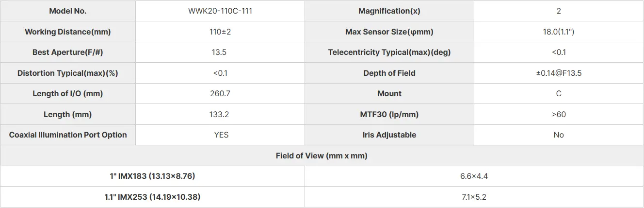Click the Magnification(x) label cell
Image resolution: width=644 pixels, height=208 pixels.
point(389,11)
